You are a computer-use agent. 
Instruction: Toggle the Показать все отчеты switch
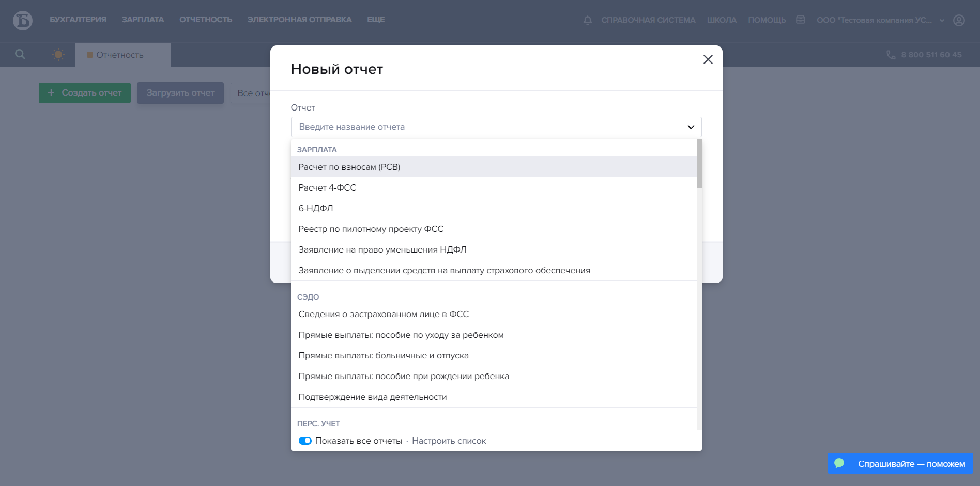305,441
